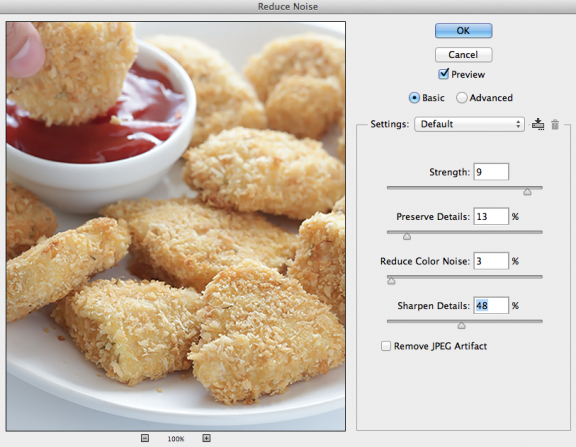Screen dimensions: 576x447
Task: Zoom out preview with minus icon
Action: point(145,438)
